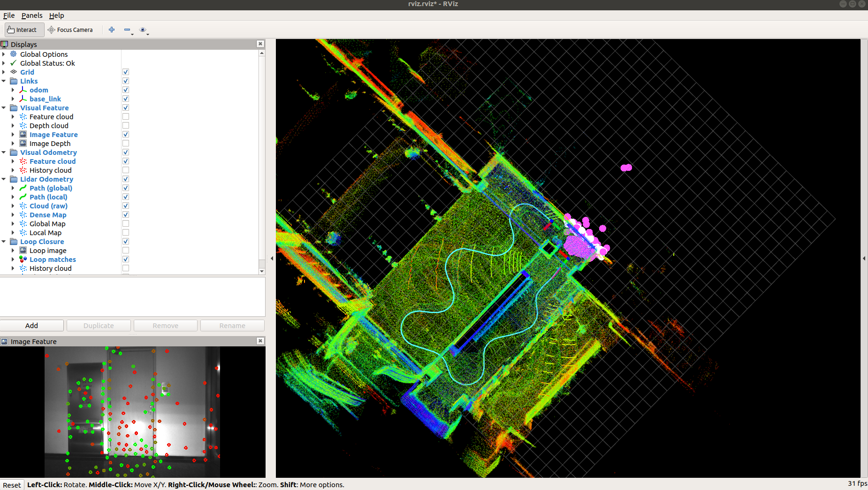The image size is (868, 490).
Task: Click the Lidar Odometry folder icon
Action: pos(14,179)
